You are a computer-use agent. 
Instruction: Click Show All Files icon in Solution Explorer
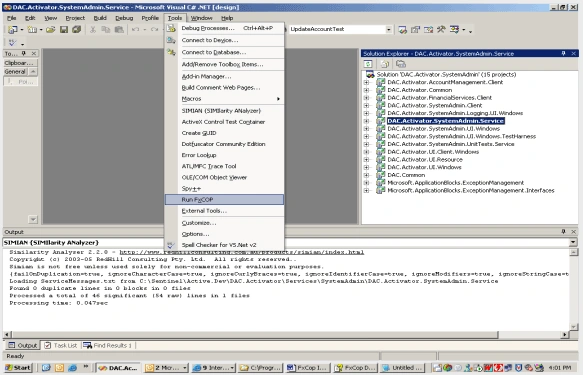coord(384,64)
